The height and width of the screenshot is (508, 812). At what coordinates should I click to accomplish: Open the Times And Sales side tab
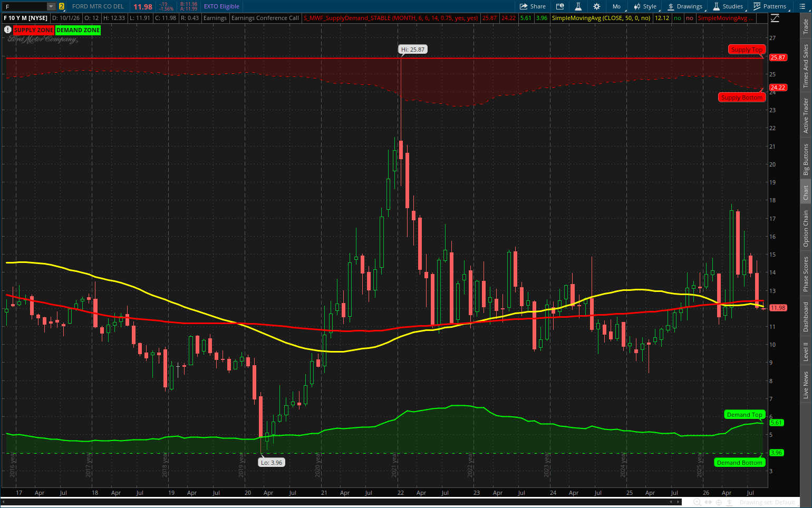pos(806,66)
